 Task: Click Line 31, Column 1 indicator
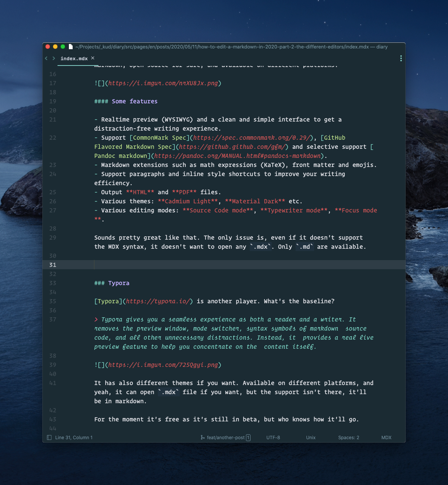tap(74, 437)
